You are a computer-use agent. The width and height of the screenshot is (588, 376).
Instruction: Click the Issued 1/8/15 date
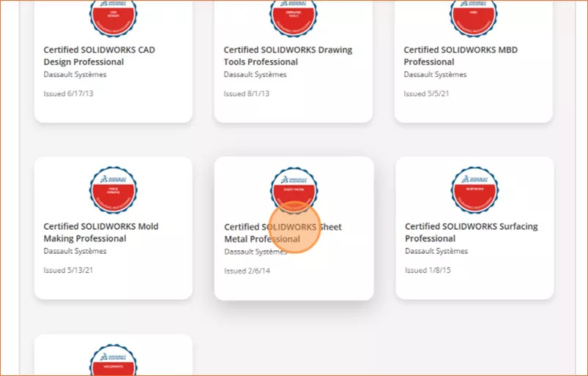point(428,270)
